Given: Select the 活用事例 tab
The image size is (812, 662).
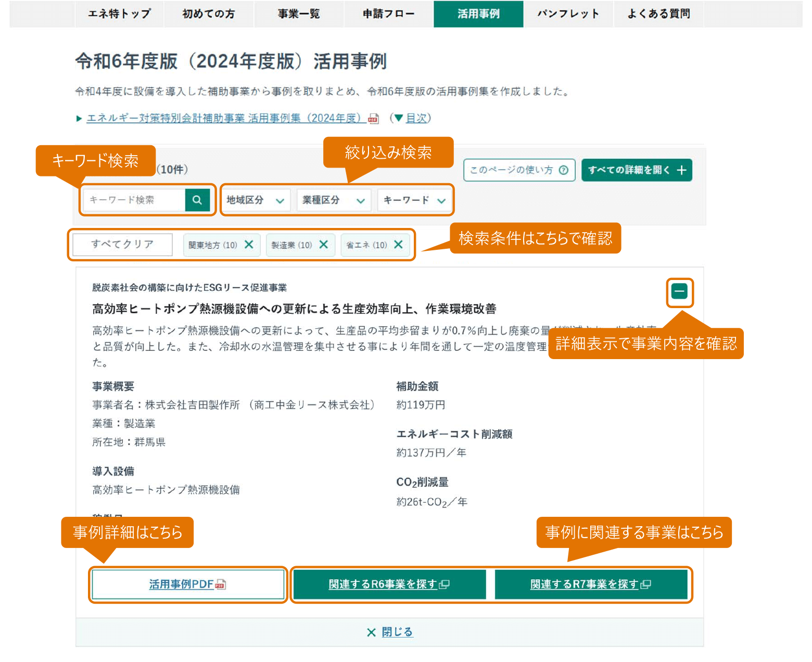Looking at the screenshot, I should pyautogui.click(x=478, y=14).
